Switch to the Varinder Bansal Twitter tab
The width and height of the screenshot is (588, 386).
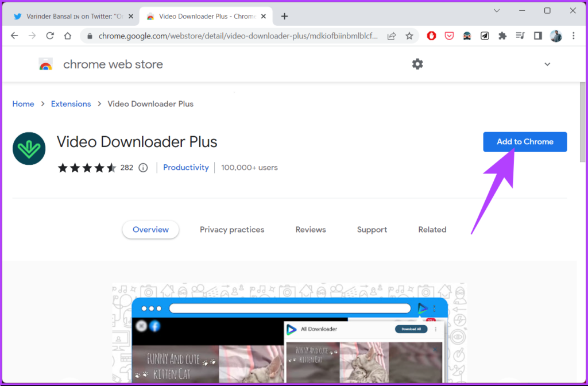point(72,17)
